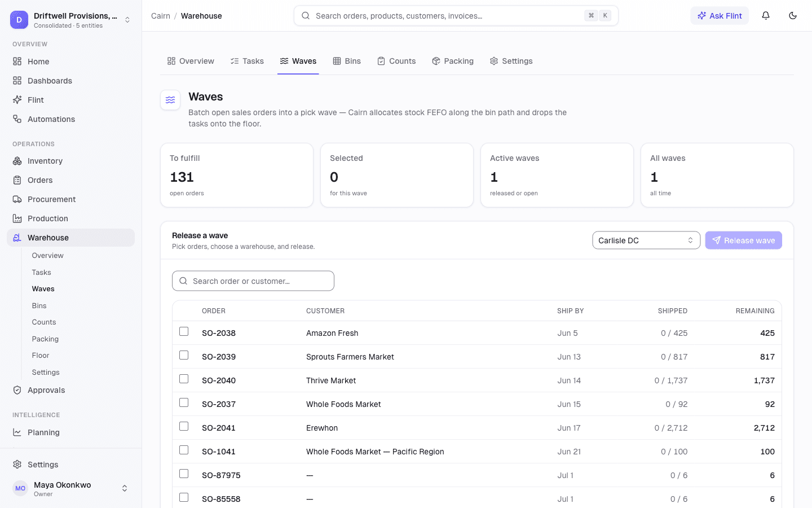Expand the Maya Okonkwo user menu

point(125,488)
